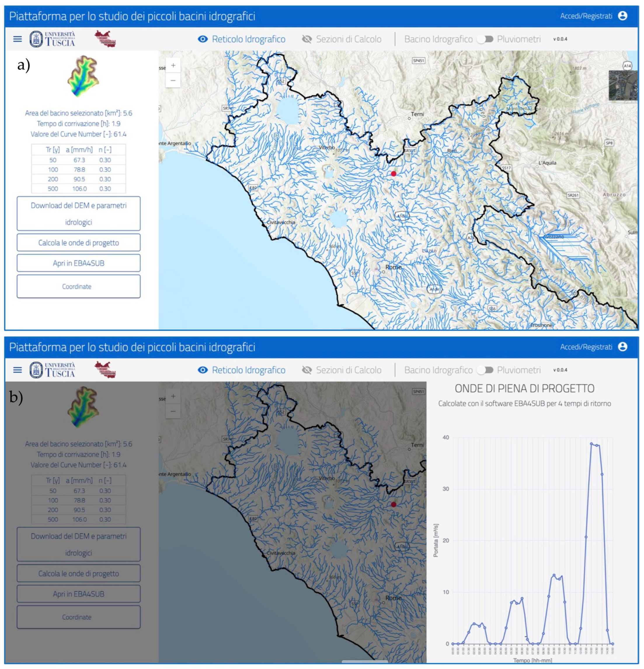Click highest peak point of hydrograph chart

click(x=591, y=444)
